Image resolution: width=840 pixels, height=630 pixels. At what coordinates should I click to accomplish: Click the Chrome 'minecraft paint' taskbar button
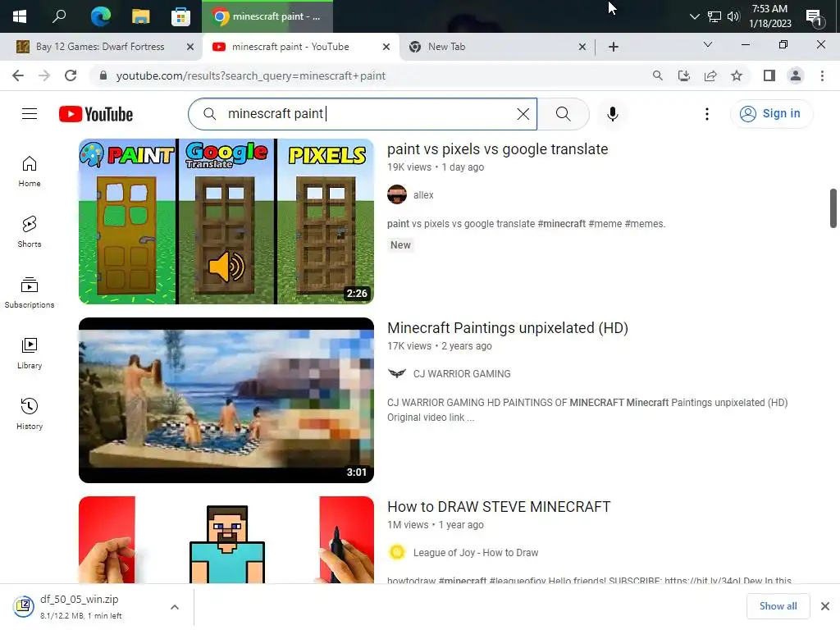coord(267,16)
